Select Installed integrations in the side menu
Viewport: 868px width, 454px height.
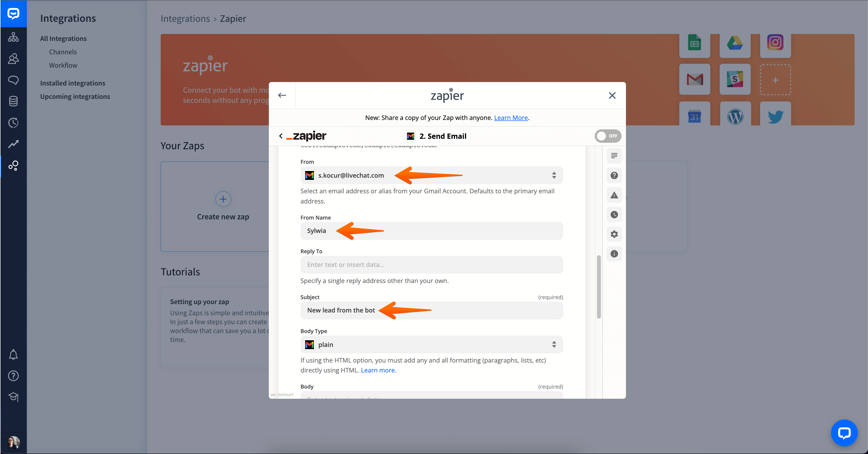click(73, 83)
